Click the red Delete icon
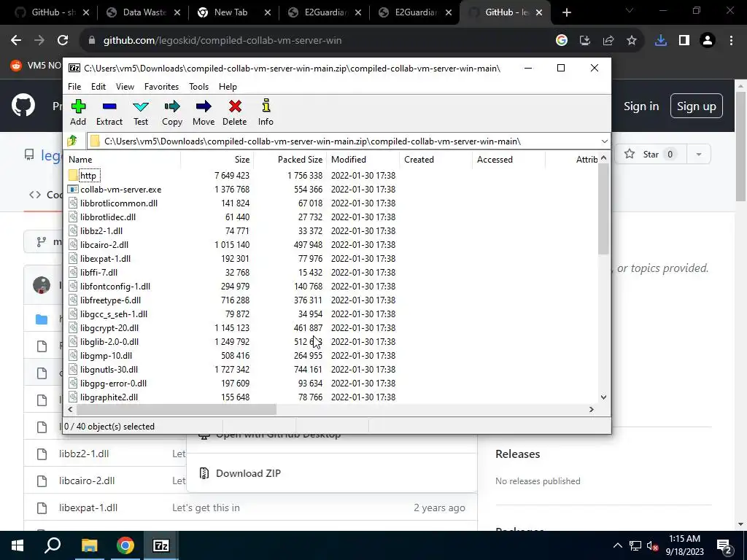 (x=234, y=112)
